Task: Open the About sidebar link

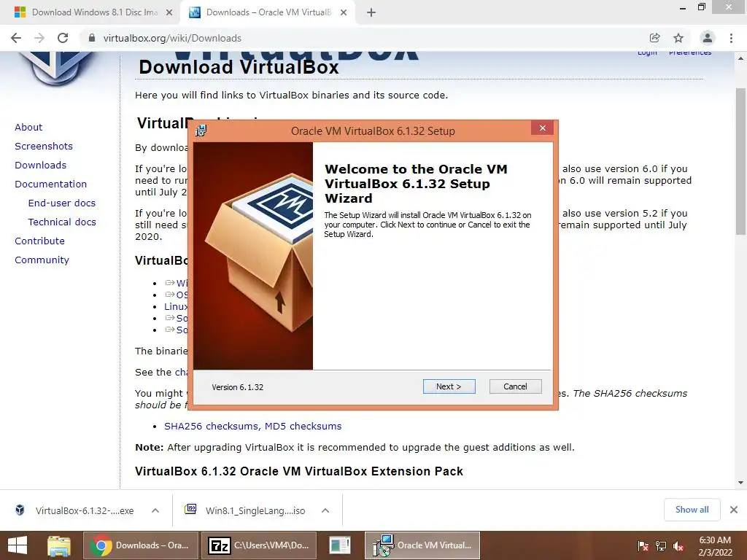Action: pos(28,127)
